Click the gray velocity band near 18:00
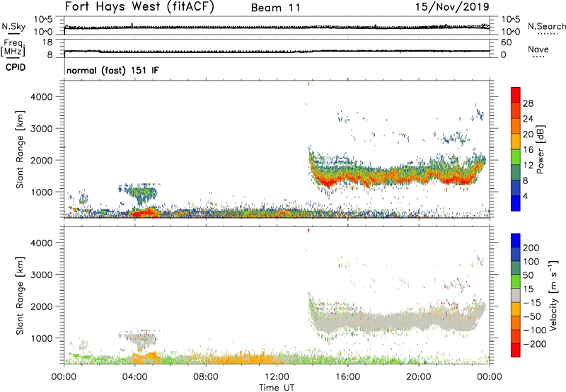Viewport: 566px width, 392px height. click(x=383, y=321)
